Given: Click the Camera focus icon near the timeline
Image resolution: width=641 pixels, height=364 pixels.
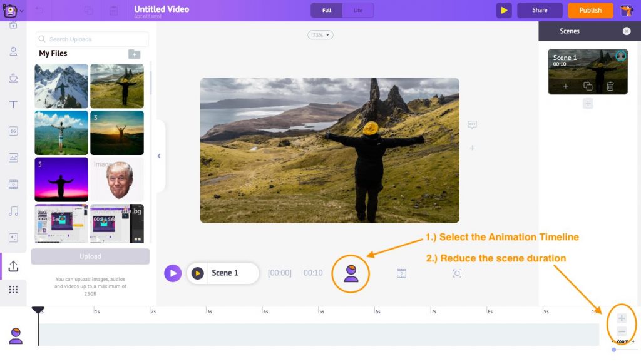Looking at the screenshot, I should pos(457,273).
